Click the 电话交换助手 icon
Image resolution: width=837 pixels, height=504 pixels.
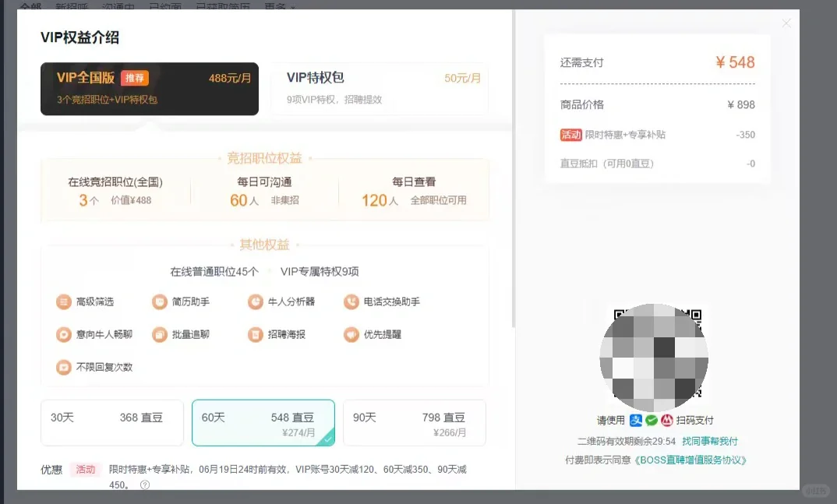(x=351, y=302)
